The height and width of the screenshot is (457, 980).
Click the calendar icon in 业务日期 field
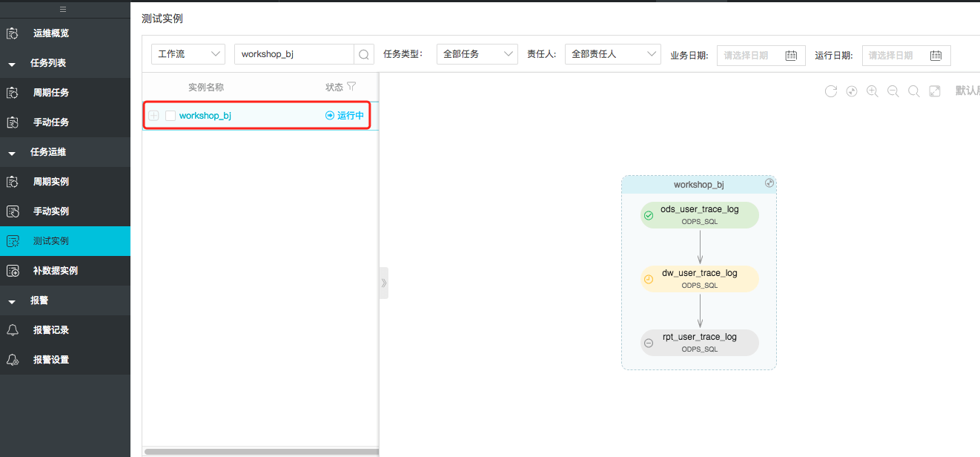point(791,55)
